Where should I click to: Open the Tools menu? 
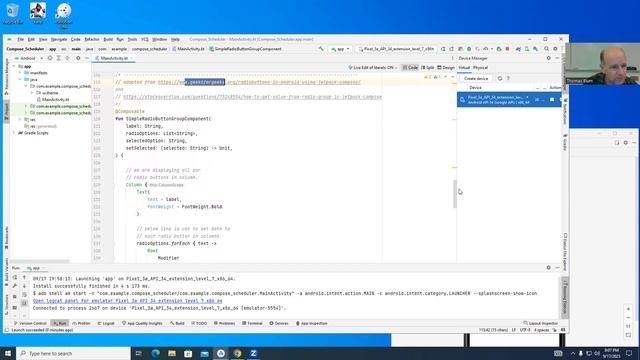(132, 40)
